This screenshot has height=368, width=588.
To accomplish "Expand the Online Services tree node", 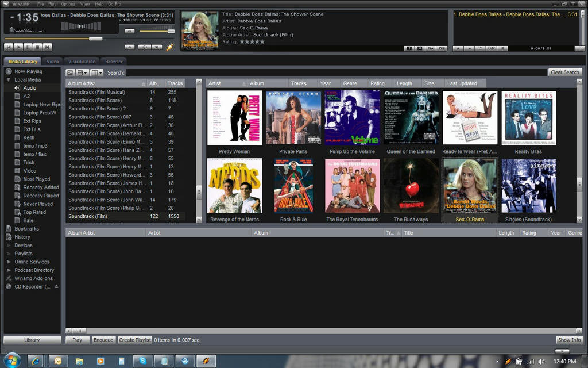I will (8, 262).
